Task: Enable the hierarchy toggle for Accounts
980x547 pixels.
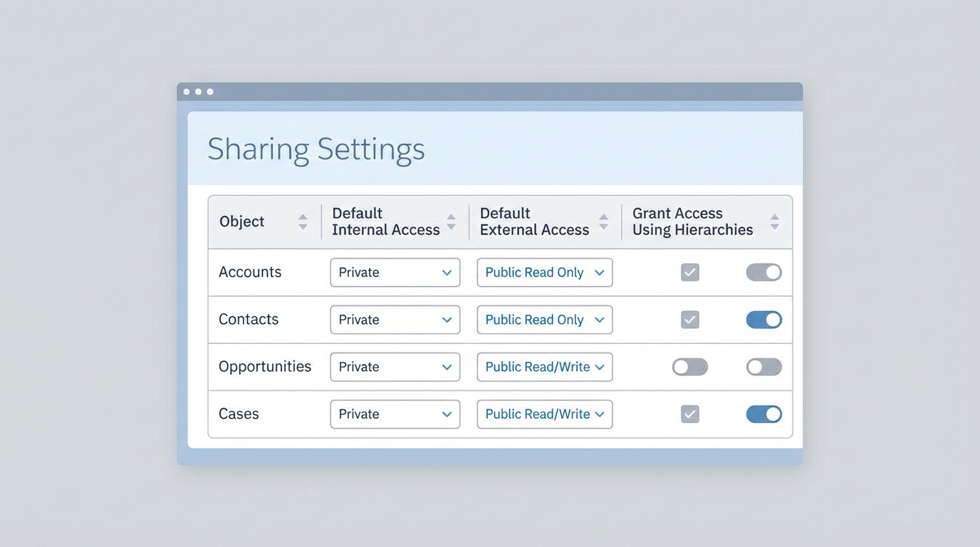Action: (x=763, y=272)
